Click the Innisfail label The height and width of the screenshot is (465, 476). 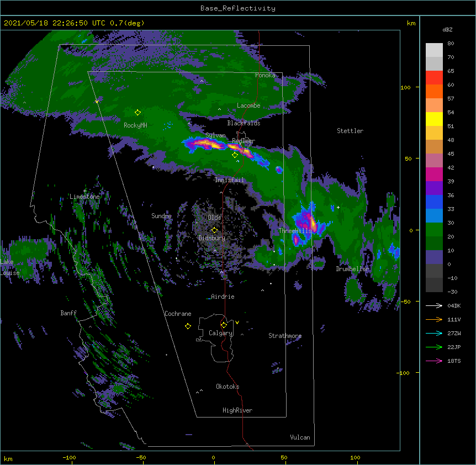coord(229,180)
